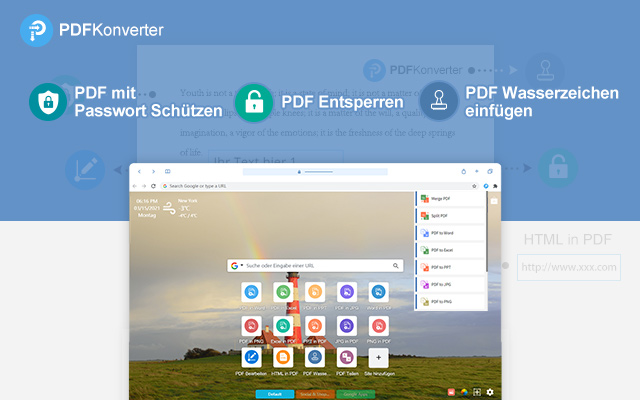Open the PDF in PPT shortcut tile
Screen dimensions: 640x400
click(315, 292)
